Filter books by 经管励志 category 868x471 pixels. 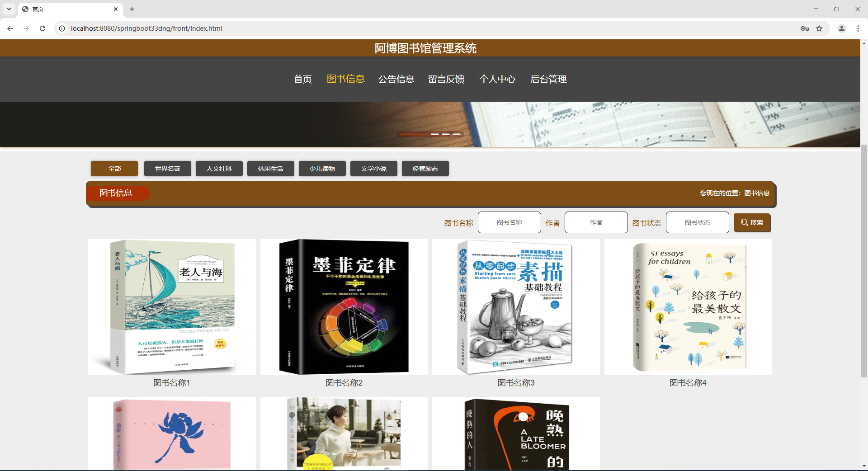click(x=425, y=169)
